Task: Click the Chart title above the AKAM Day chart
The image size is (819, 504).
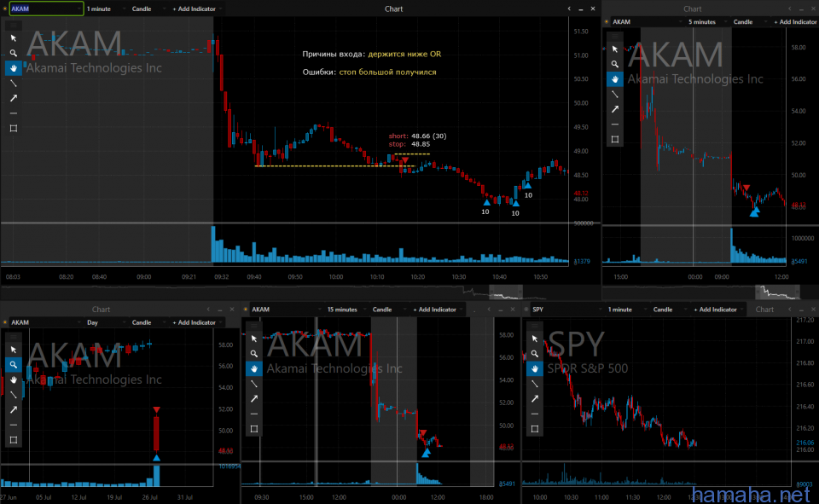Action: [x=101, y=310]
